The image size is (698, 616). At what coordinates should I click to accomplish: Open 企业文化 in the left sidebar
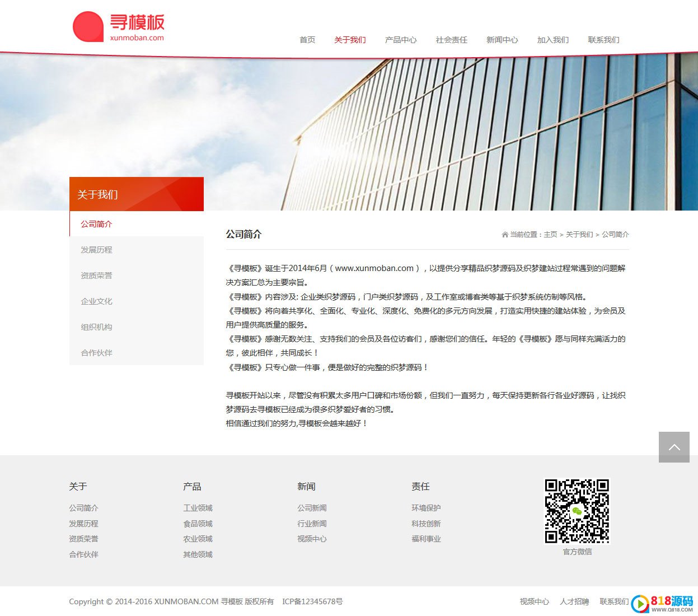point(137,301)
